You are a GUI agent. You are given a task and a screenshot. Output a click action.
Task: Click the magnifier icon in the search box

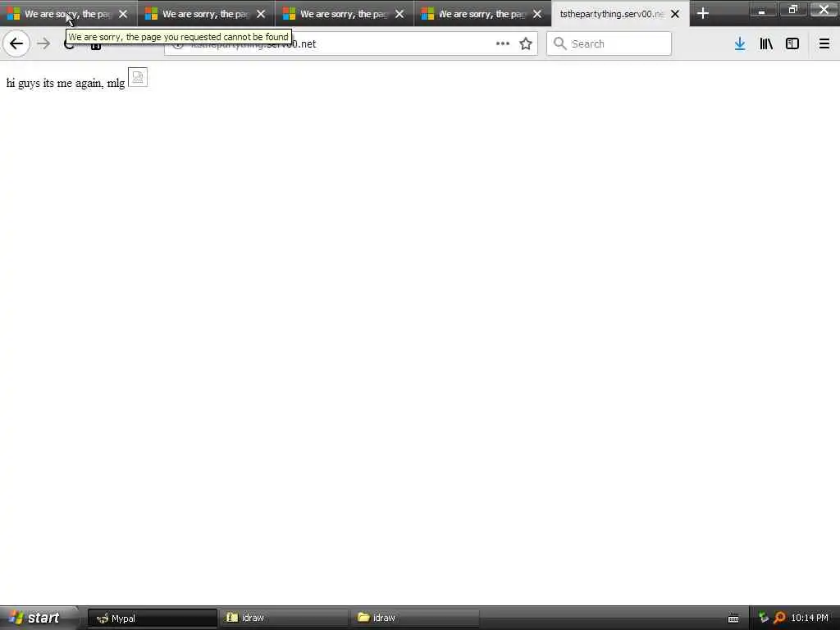point(559,43)
